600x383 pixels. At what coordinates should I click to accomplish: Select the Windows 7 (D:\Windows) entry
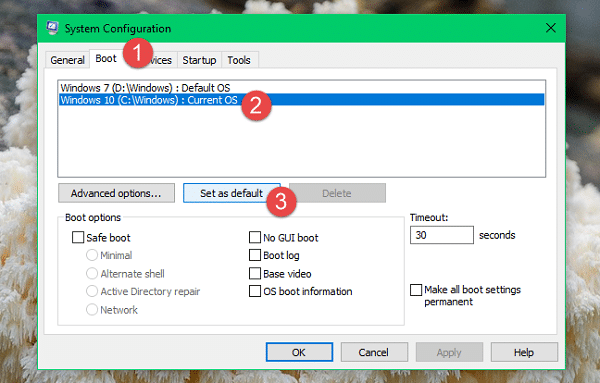pyautogui.click(x=302, y=88)
